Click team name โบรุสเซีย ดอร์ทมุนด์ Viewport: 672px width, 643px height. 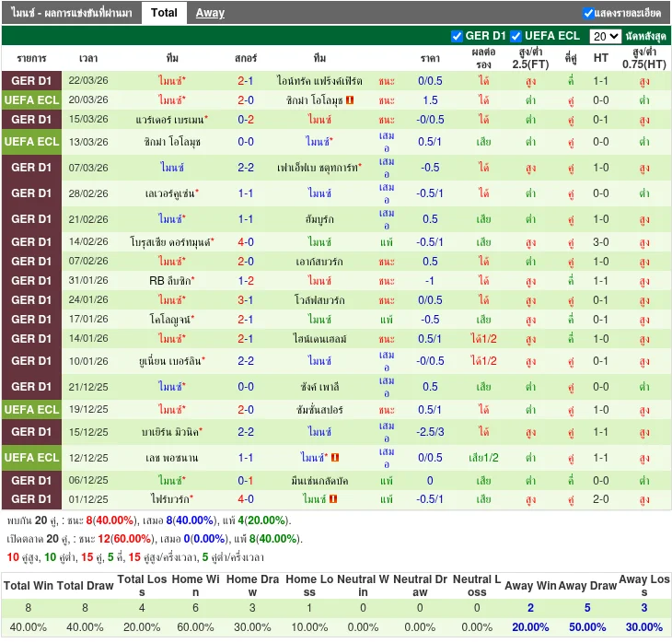tap(170, 242)
